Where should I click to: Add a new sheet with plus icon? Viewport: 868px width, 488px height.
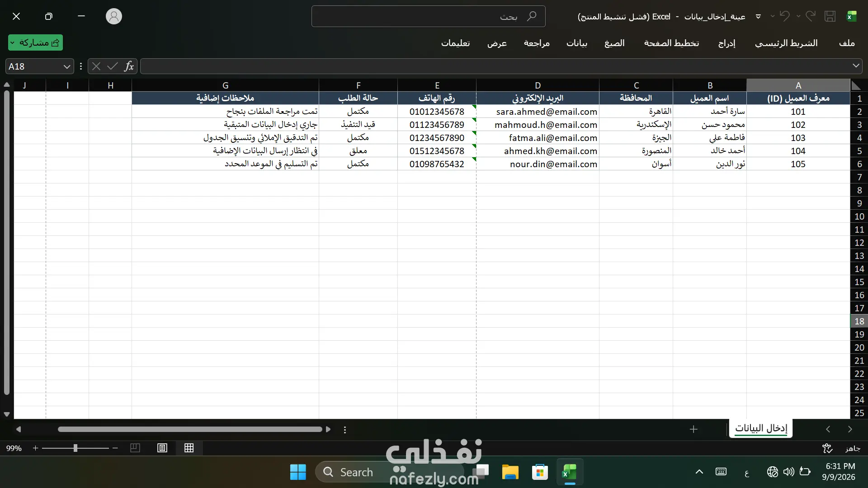(693, 429)
